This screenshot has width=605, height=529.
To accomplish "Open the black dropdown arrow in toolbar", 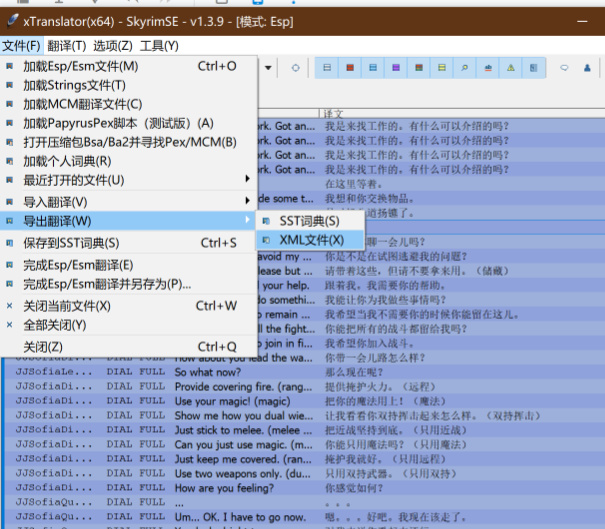I will pyautogui.click(x=268, y=68).
